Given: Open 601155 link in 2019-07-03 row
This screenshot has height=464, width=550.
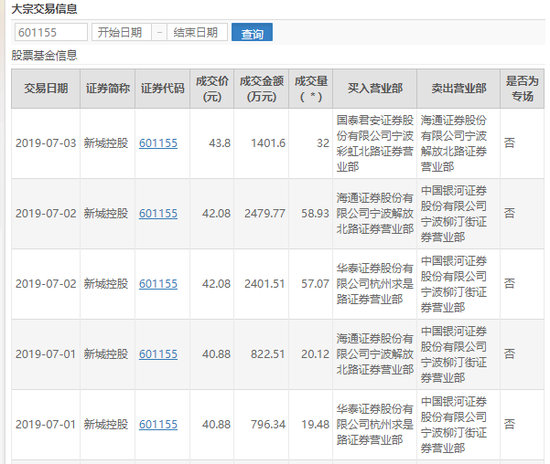Looking at the screenshot, I should pos(158,143).
